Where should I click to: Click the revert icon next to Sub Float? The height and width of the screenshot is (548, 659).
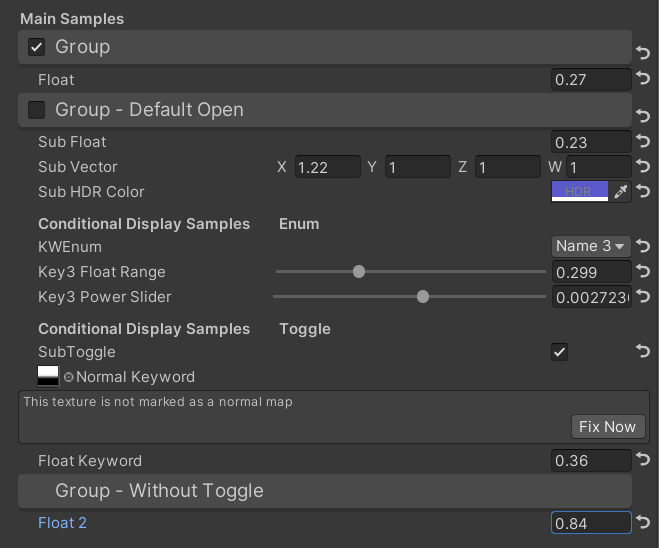[x=643, y=142]
